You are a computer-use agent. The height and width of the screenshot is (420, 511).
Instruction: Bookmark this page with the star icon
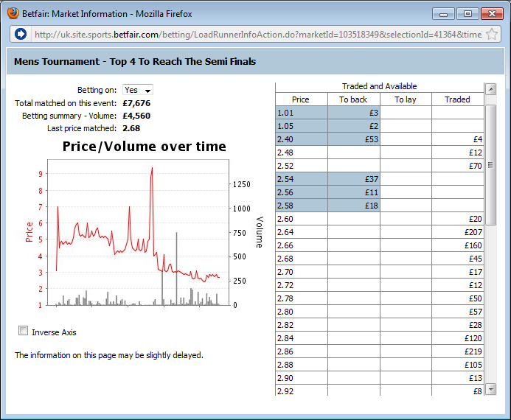coord(492,34)
